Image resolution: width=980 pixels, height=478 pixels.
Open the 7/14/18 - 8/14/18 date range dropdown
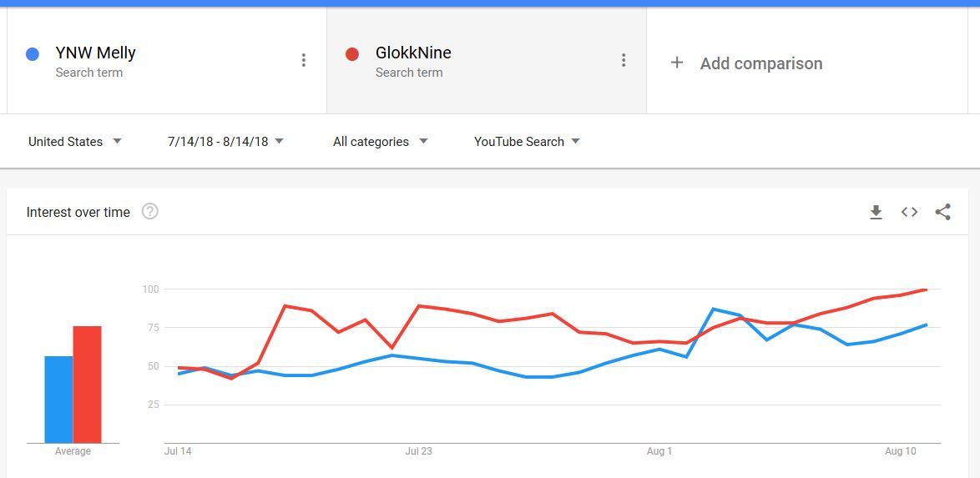[225, 142]
